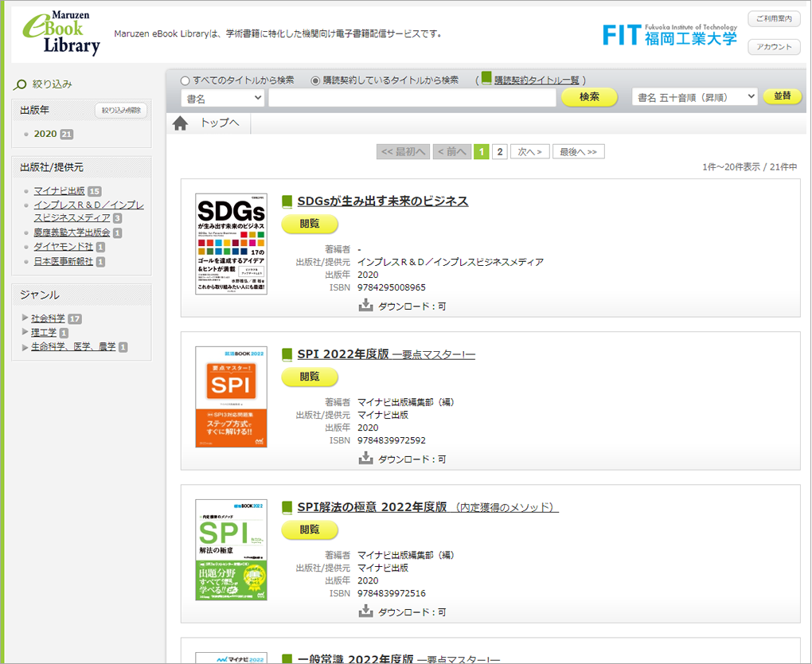Filter by publisher 日本医事新報社

(63, 262)
